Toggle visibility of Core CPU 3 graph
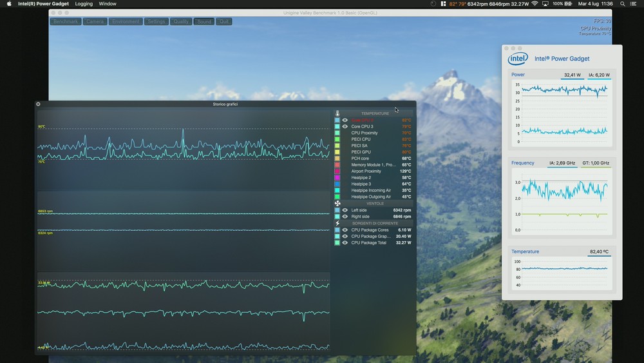This screenshot has height=363, width=644. (345, 126)
